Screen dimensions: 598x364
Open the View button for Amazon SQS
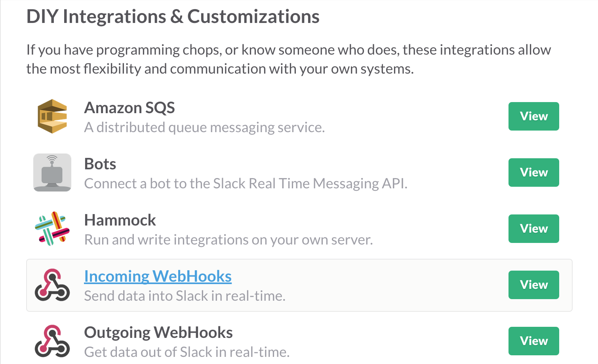tap(533, 116)
